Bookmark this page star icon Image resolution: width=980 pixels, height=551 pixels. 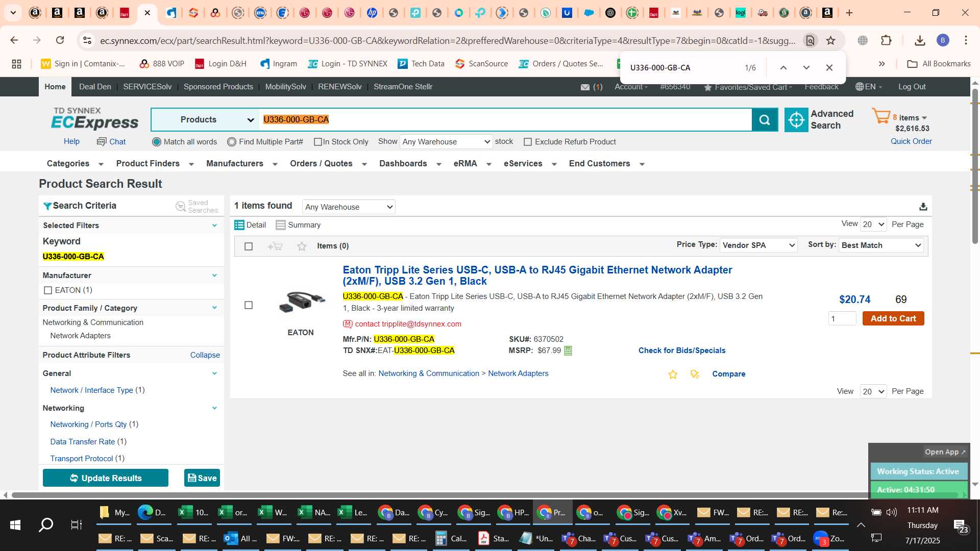[831, 40]
